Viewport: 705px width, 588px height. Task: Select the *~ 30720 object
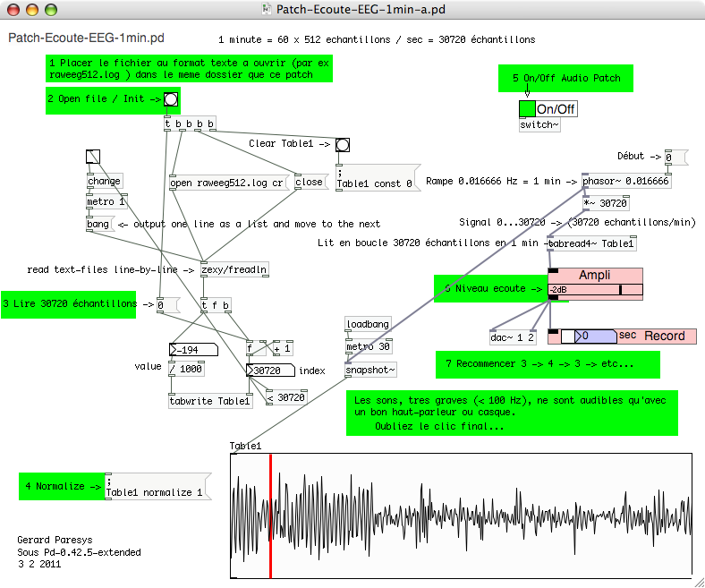(x=606, y=203)
